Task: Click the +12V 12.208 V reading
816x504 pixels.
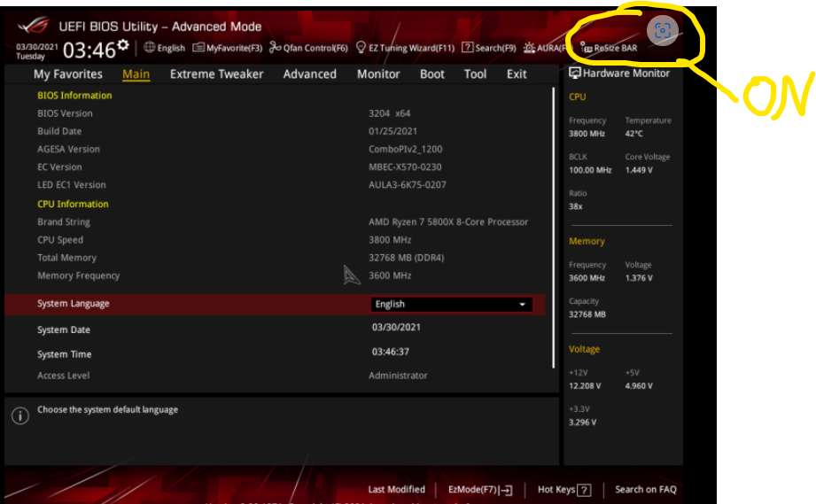Action: (585, 386)
